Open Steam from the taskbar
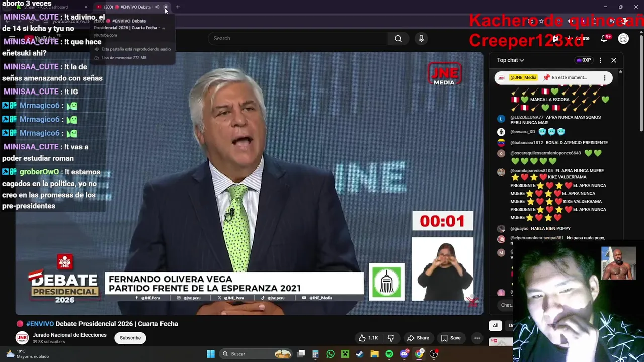 [360, 354]
